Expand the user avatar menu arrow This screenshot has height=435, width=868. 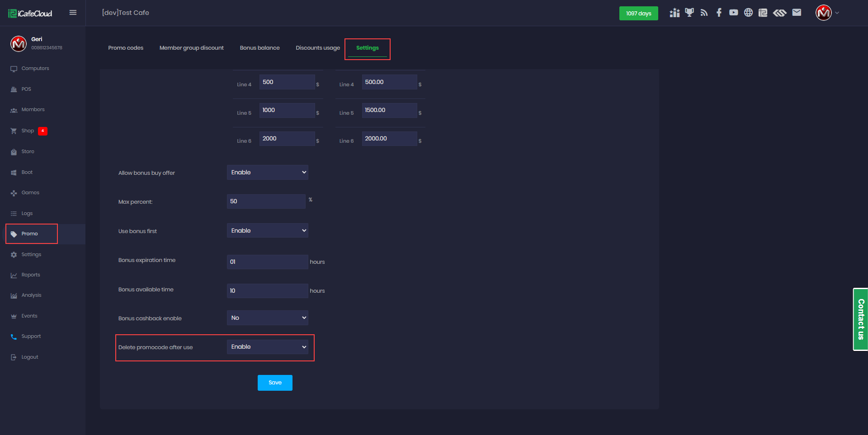click(x=837, y=13)
